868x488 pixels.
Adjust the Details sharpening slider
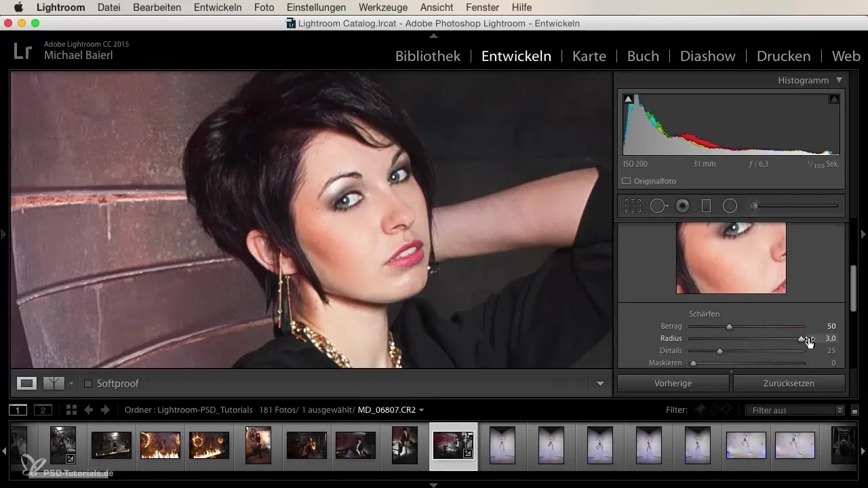(x=719, y=351)
